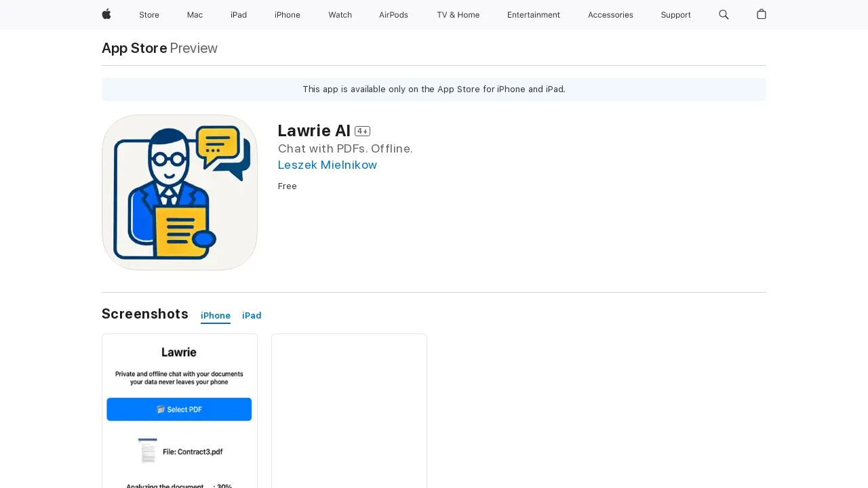Open the shopping bag icon

click(762, 14)
